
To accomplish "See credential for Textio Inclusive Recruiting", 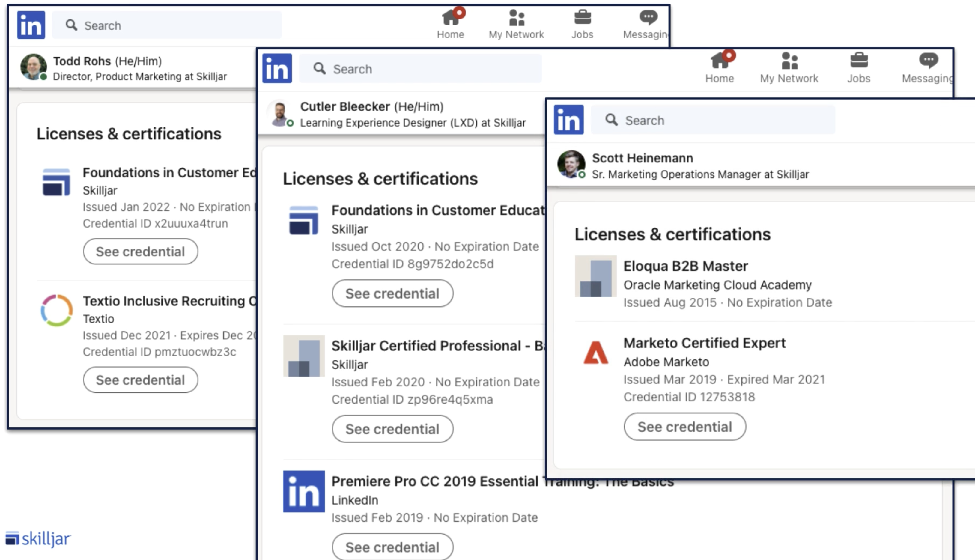I will 140,380.
